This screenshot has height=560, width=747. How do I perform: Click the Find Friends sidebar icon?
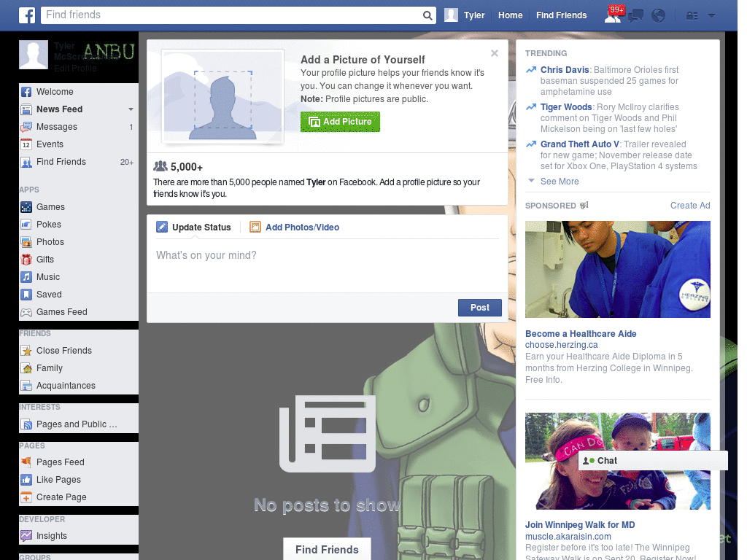[26, 162]
